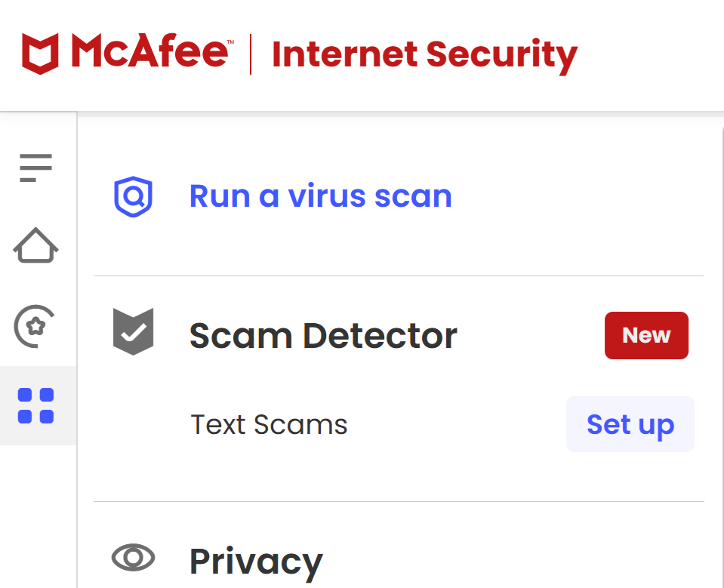Open the Protection Score star icon
The image size is (724, 588).
click(35, 326)
